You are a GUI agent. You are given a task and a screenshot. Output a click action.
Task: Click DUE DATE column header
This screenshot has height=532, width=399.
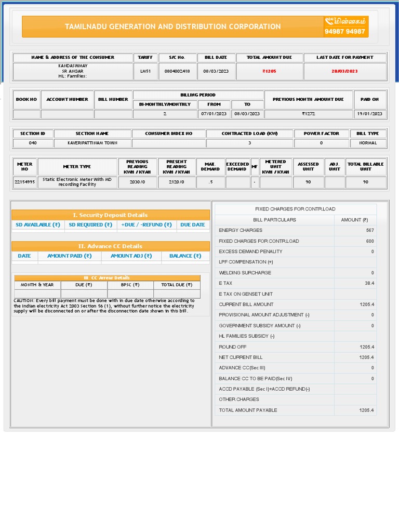point(192,224)
